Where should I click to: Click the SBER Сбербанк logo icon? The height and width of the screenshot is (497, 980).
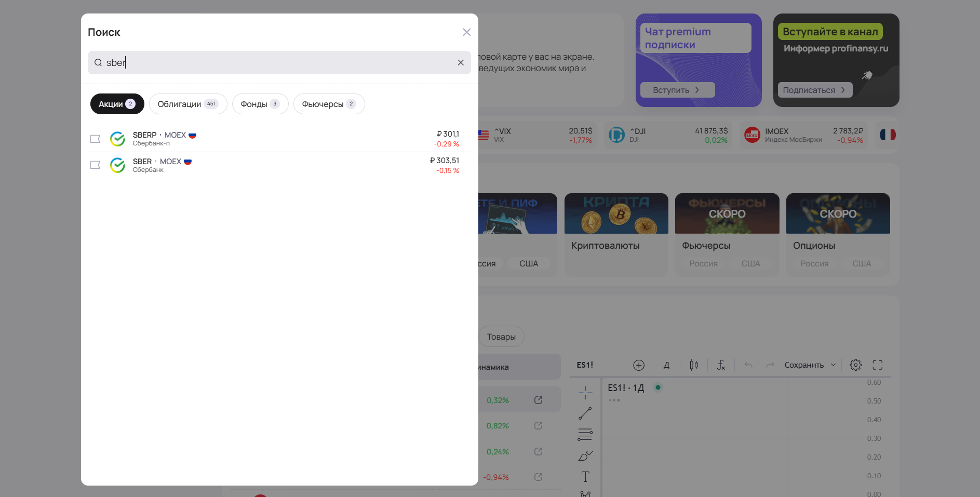point(118,165)
